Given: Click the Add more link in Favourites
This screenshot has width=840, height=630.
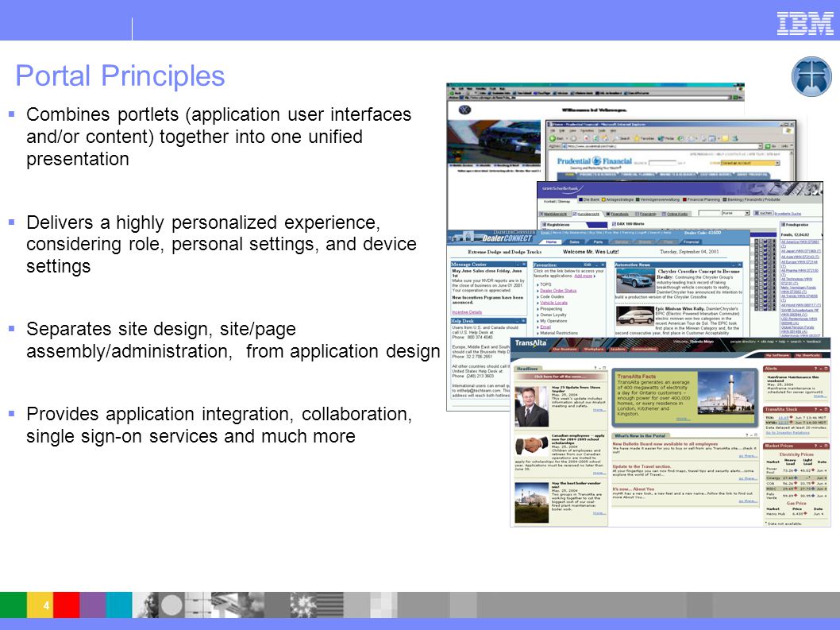Looking at the screenshot, I should click(x=583, y=276).
